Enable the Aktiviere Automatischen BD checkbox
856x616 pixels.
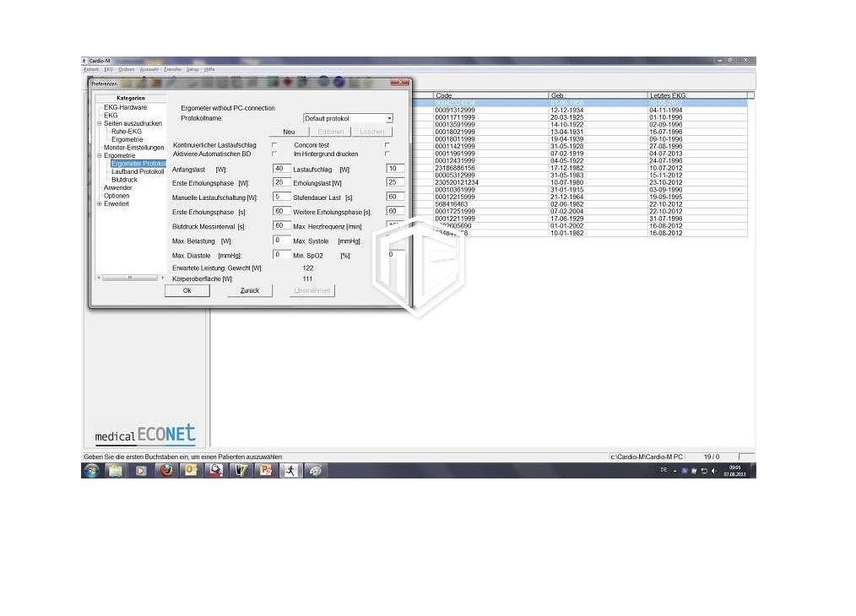click(x=274, y=154)
